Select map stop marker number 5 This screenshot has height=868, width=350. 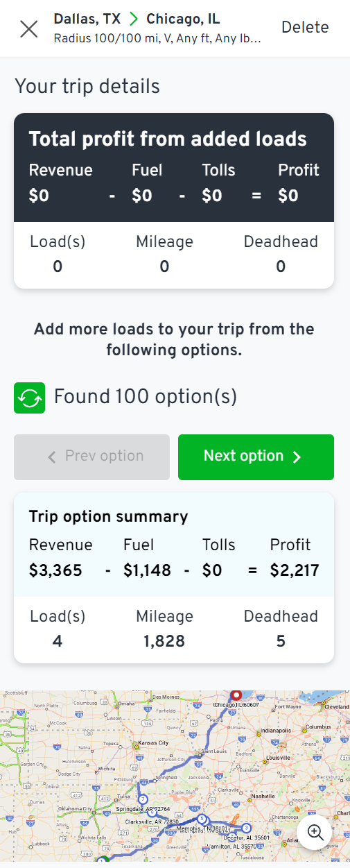click(x=202, y=819)
